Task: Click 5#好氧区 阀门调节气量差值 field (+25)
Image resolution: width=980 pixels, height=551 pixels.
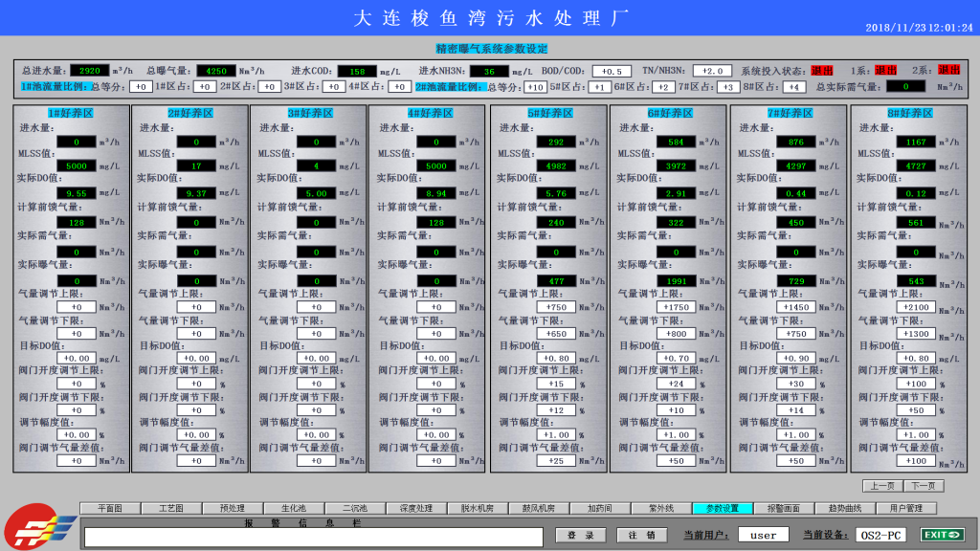Action: [x=556, y=461]
